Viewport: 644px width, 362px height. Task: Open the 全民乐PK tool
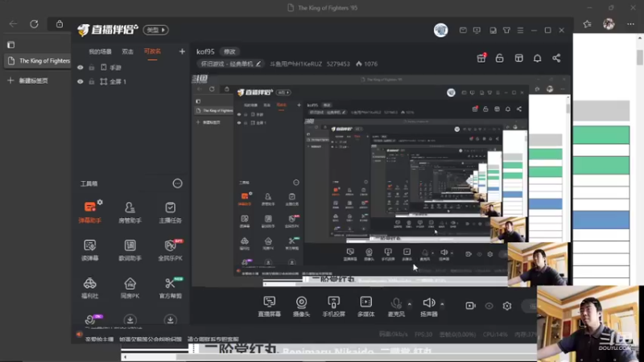(170, 249)
